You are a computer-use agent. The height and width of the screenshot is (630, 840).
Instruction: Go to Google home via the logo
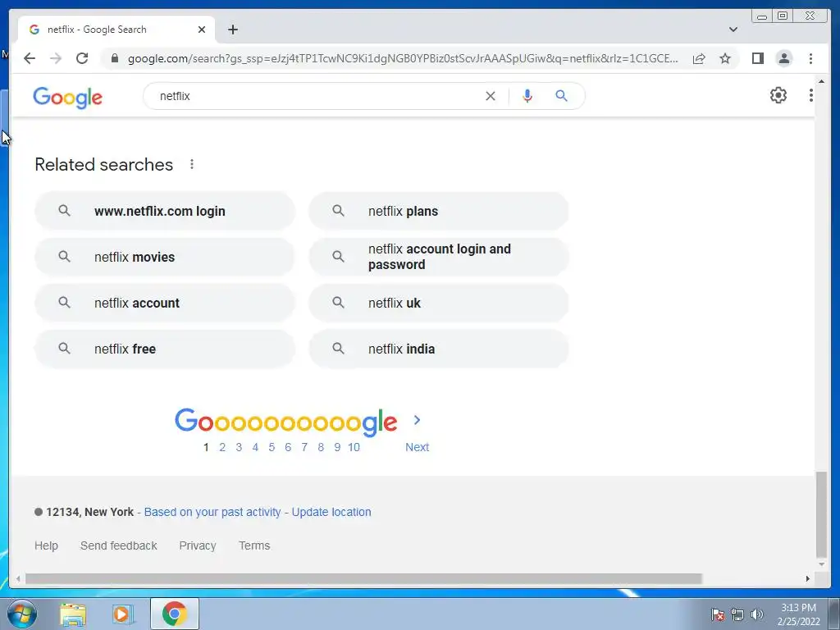tap(67, 98)
